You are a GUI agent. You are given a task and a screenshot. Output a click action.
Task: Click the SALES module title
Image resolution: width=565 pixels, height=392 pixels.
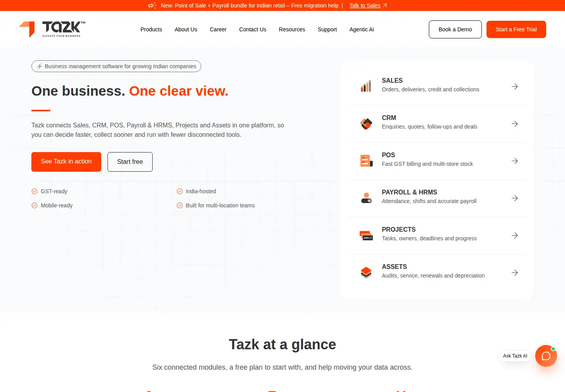(x=392, y=80)
